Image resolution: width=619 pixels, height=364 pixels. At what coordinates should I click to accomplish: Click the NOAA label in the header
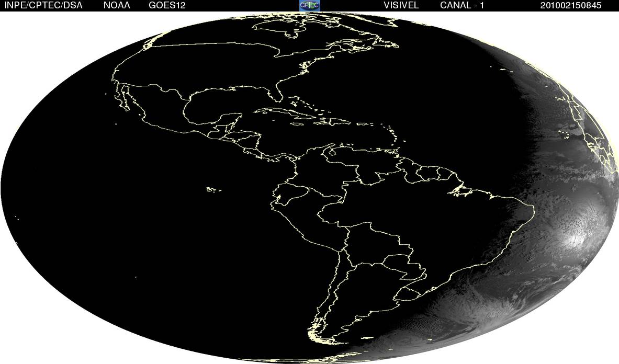(x=117, y=5)
